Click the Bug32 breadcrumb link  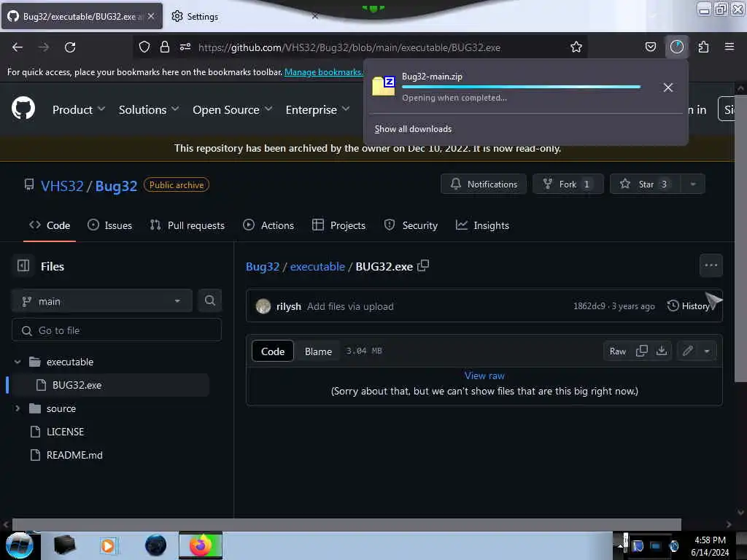coord(263,267)
